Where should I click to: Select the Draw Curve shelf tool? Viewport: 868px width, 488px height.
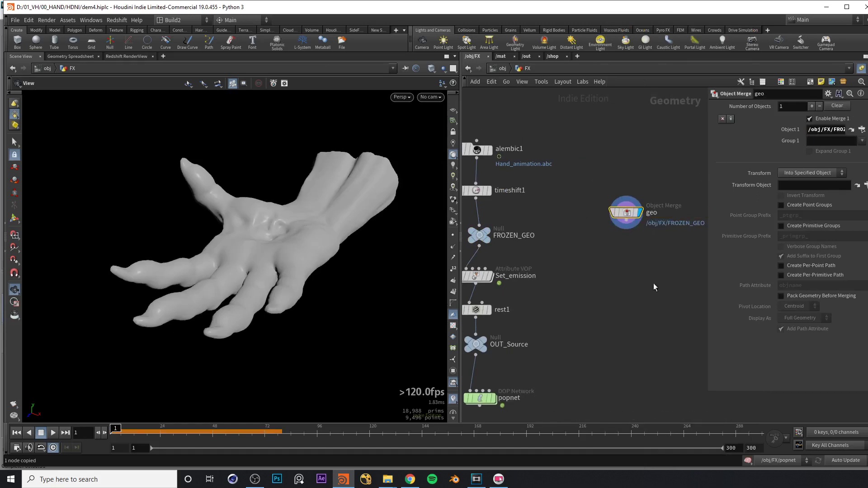[x=187, y=42]
